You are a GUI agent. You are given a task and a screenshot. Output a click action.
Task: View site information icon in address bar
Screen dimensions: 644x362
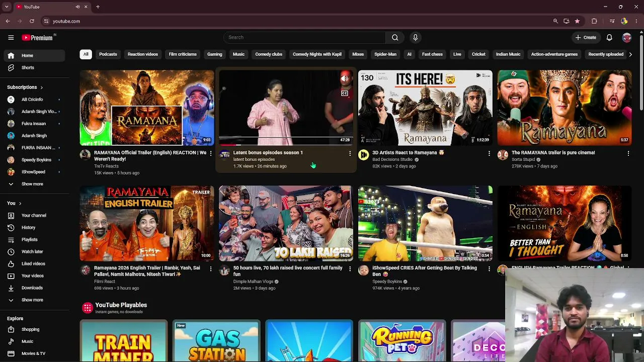point(46,21)
